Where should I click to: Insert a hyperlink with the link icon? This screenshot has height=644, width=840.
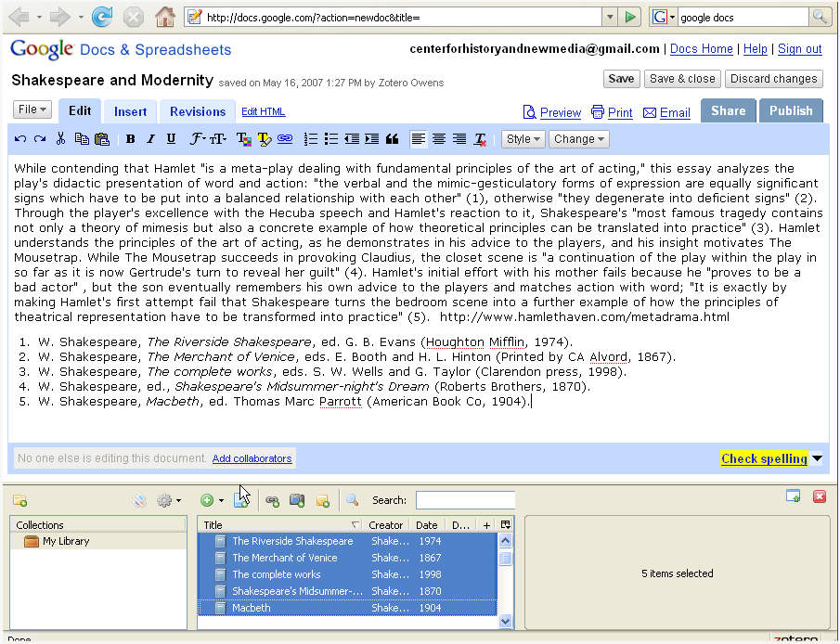285,139
